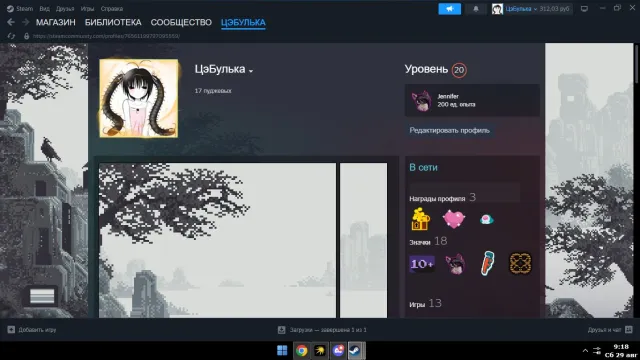Open the Значки badges link
Viewport: 640px width, 360px height.
click(x=420, y=242)
